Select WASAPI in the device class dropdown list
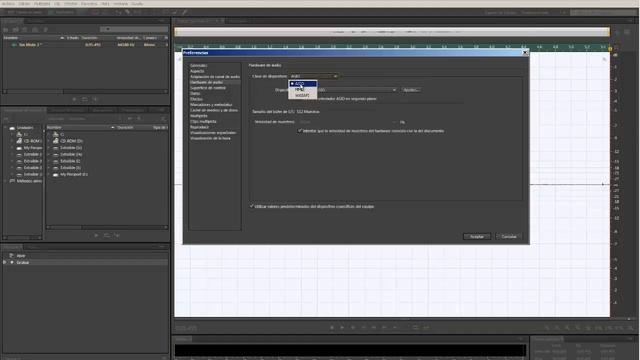This screenshot has height=360, width=640. tap(303, 95)
